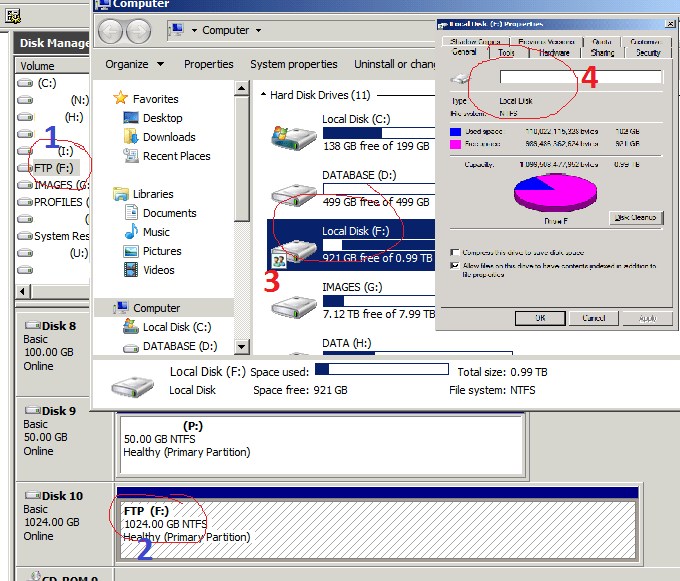Image resolution: width=680 pixels, height=581 pixels.
Task: Go back with the Explorer Back arrow
Action: (110, 32)
